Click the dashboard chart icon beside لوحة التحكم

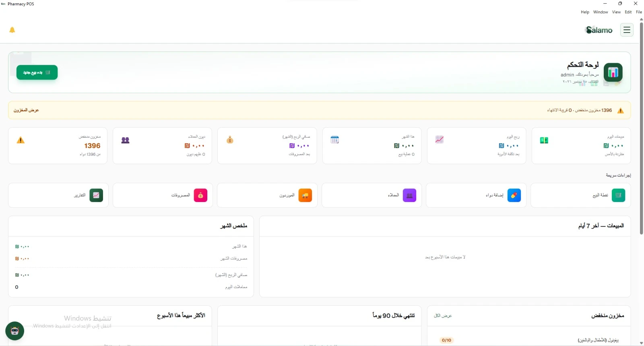613,72
